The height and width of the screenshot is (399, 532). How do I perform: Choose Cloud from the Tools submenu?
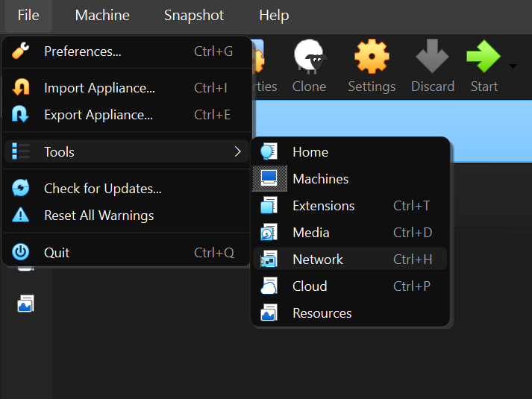(310, 286)
